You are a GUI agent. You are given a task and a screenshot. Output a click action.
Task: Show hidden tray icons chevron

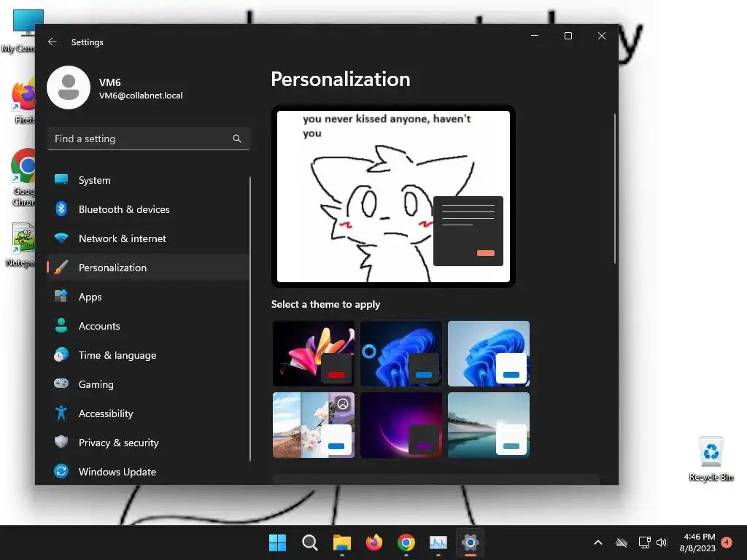598,542
